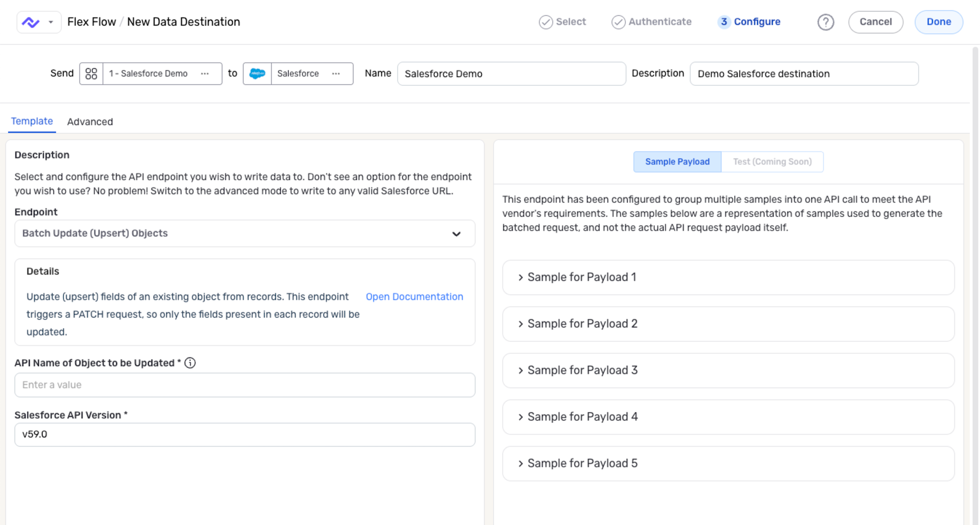Open the source ellipsis menu

205,74
